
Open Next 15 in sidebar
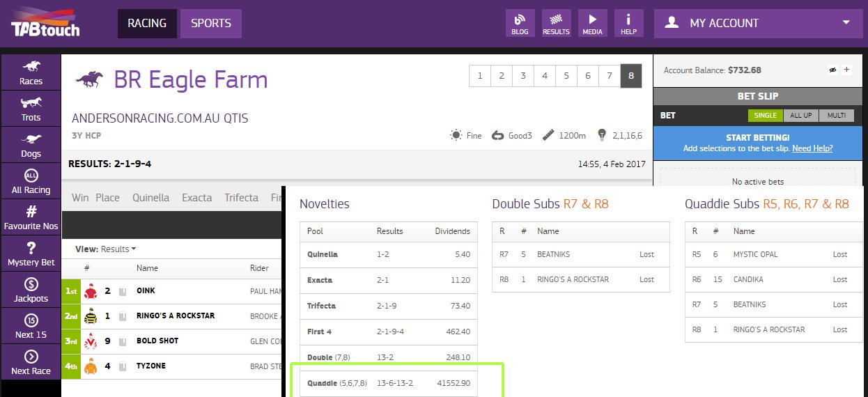(x=31, y=326)
